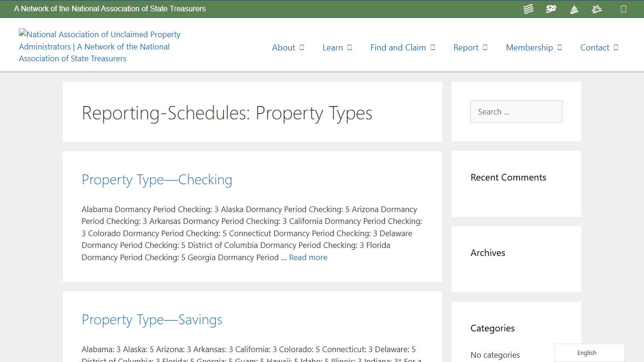Open the Property Type—Savings article

click(151, 320)
